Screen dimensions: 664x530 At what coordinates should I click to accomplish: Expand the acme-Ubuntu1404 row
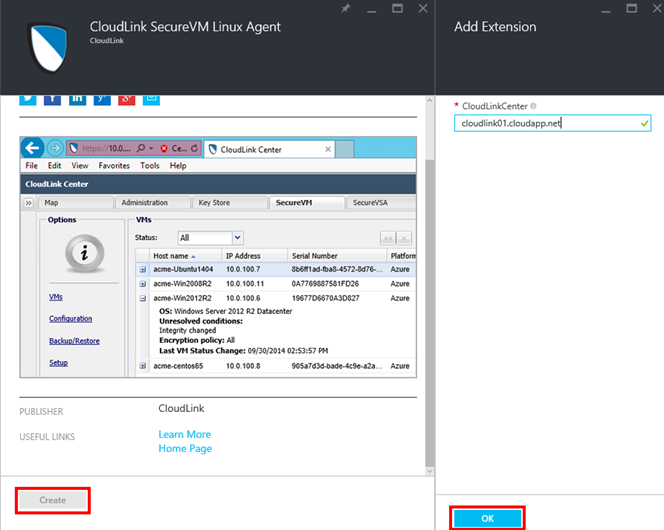142,270
